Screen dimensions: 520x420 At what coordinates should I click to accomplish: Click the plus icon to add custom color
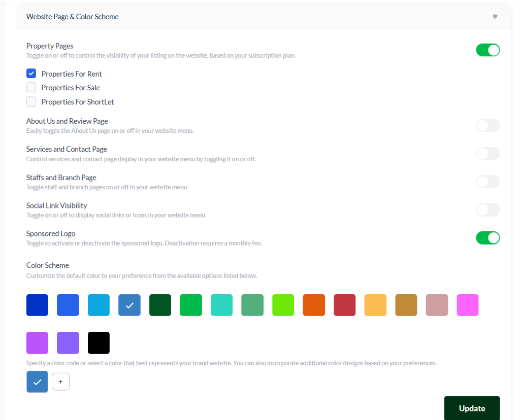[x=60, y=382]
